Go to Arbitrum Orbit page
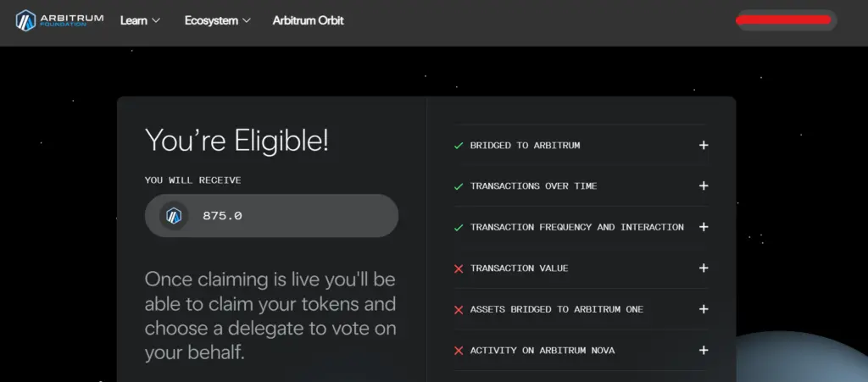This screenshot has height=382, width=868. coord(308,20)
